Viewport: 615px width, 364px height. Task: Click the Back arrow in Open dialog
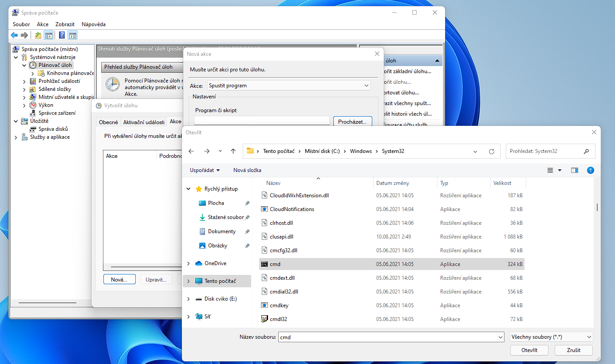(191, 151)
